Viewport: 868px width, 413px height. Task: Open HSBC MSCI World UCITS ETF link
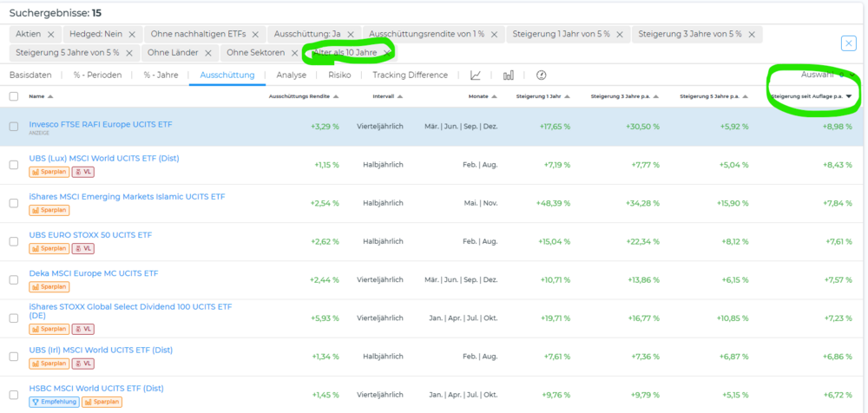pos(96,388)
